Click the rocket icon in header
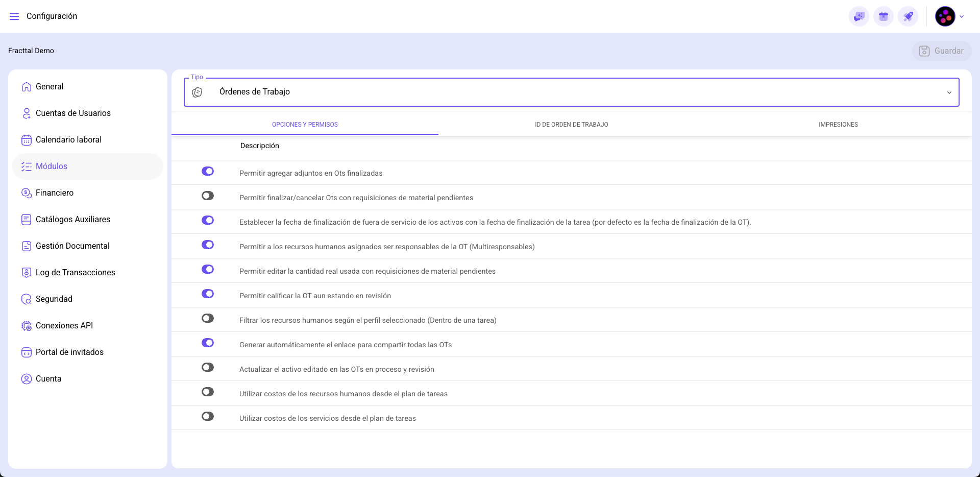The width and height of the screenshot is (980, 477). pos(908,16)
